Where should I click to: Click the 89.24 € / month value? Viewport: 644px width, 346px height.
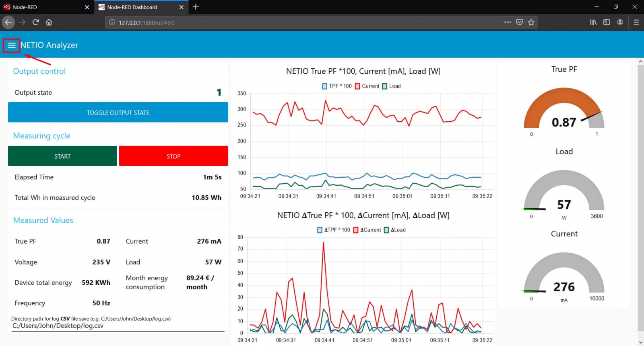200,282
